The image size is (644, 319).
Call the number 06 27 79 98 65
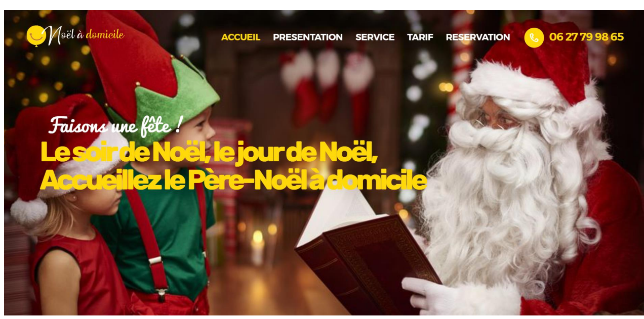tap(586, 37)
